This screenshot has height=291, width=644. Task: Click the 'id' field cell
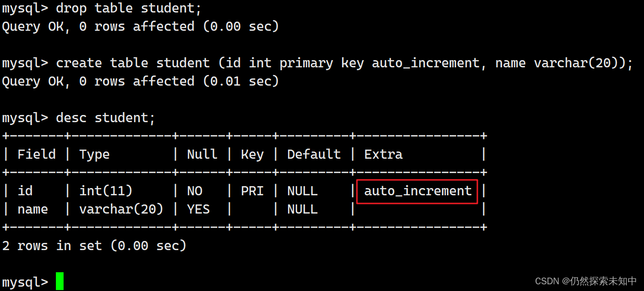tap(25, 191)
